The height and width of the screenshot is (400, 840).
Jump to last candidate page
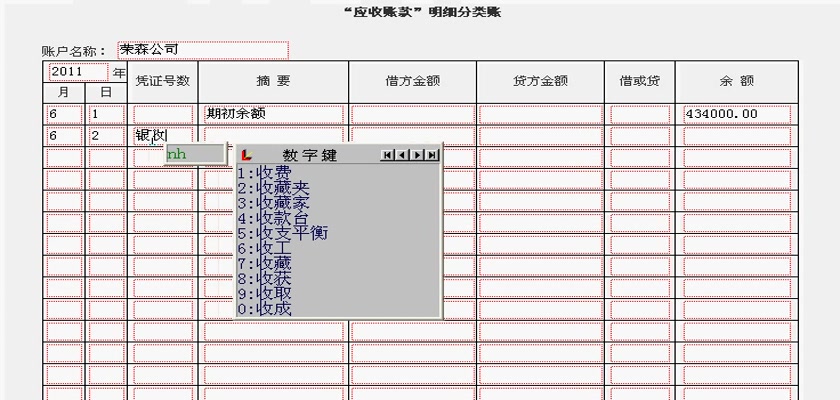click(432, 155)
